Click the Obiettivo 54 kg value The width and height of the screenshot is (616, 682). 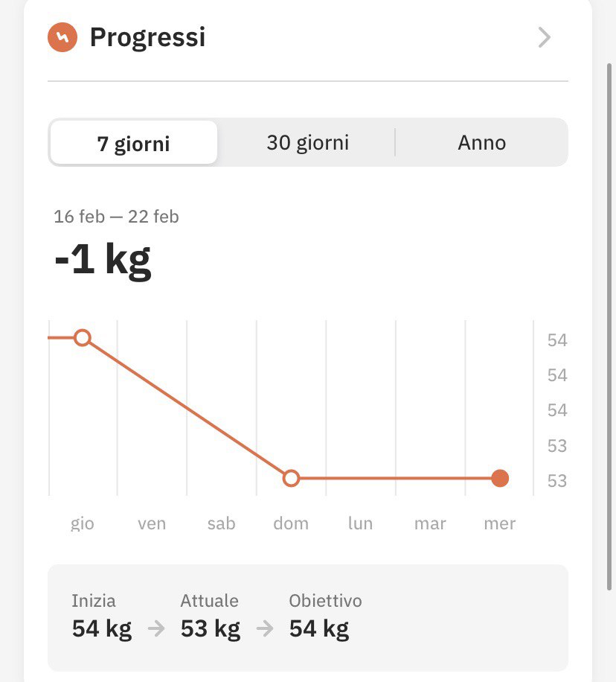(319, 629)
